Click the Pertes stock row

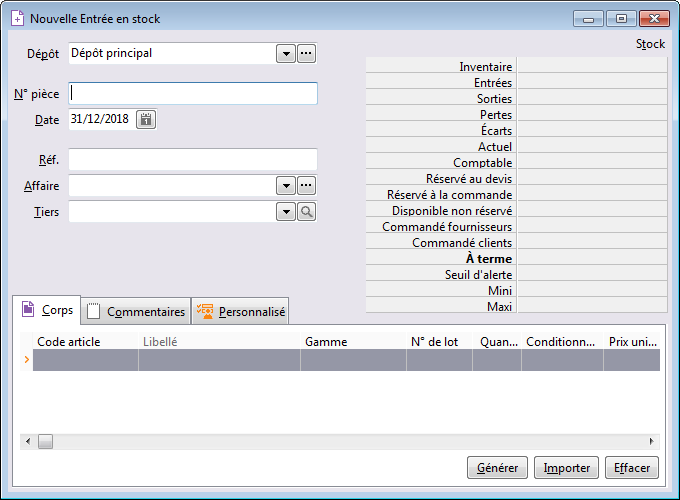click(517, 114)
